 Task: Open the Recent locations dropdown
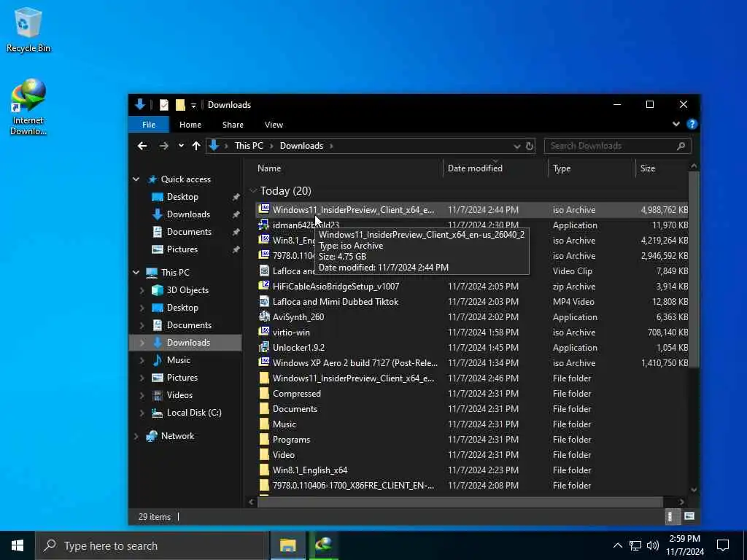point(181,146)
